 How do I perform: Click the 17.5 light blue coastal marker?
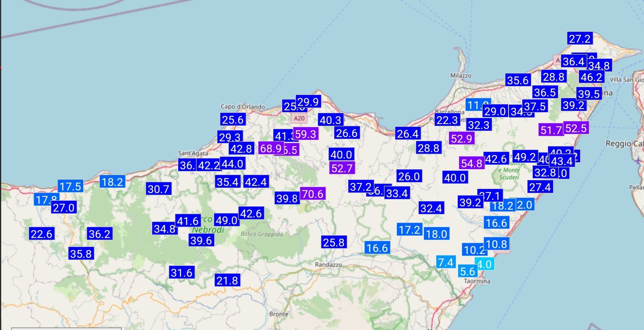coord(70,186)
